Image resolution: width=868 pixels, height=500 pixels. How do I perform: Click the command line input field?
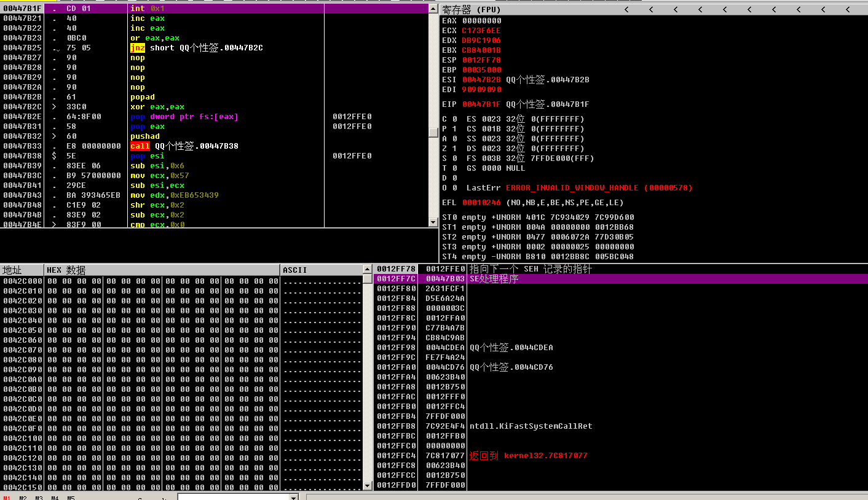pyautogui.click(x=233, y=498)
